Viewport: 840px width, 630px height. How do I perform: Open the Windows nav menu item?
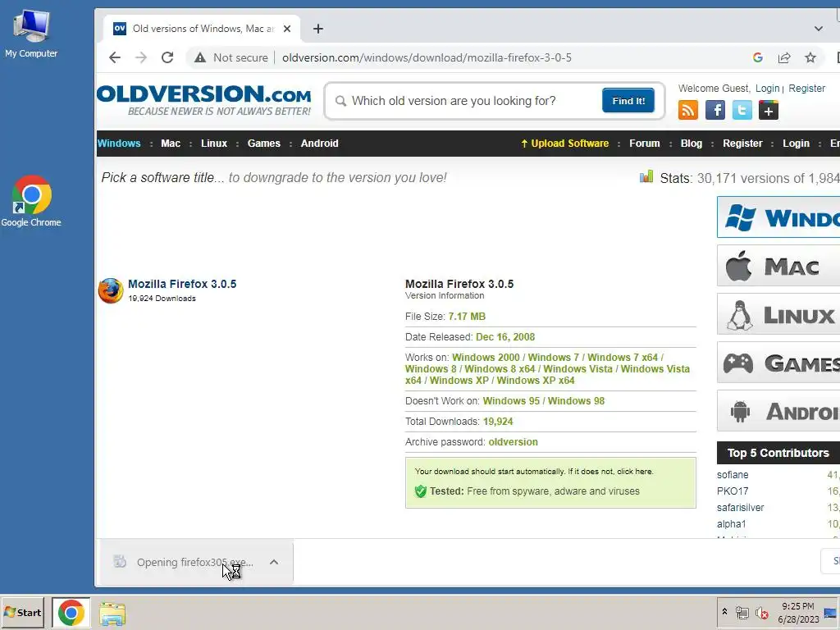(119, 143)
